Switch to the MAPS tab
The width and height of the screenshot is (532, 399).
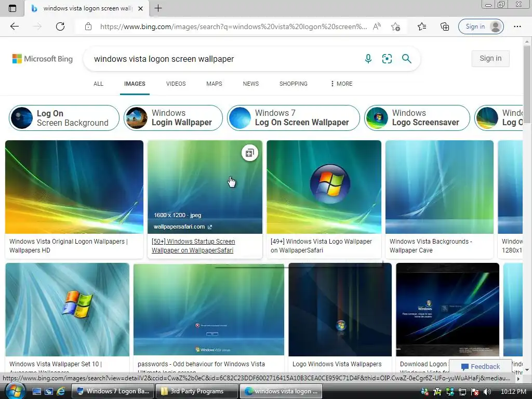[x=214, y=84]
